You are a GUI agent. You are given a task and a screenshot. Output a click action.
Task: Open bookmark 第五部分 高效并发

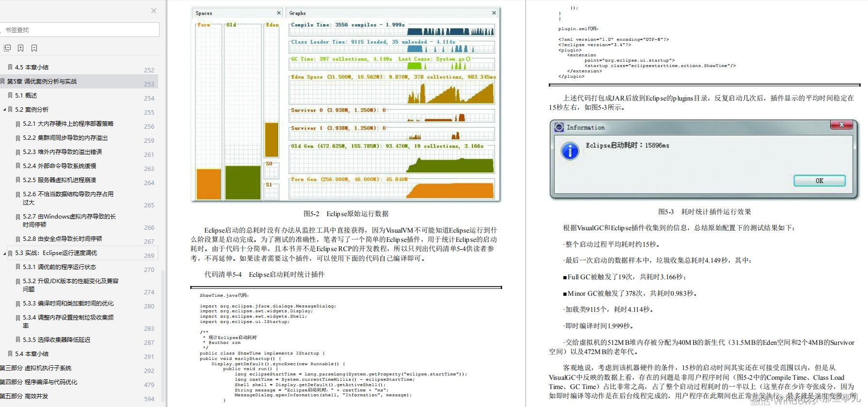(24, 396)
